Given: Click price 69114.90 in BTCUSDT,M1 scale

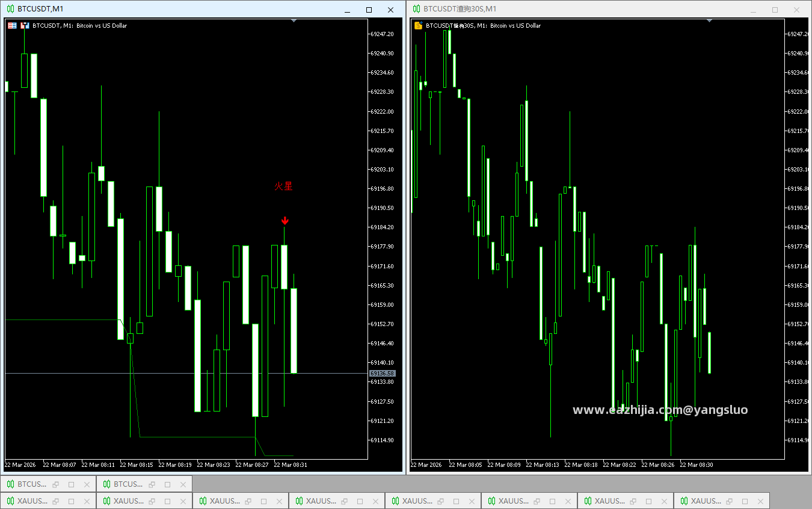Looking at the screenshot, I should pos(383,440).
